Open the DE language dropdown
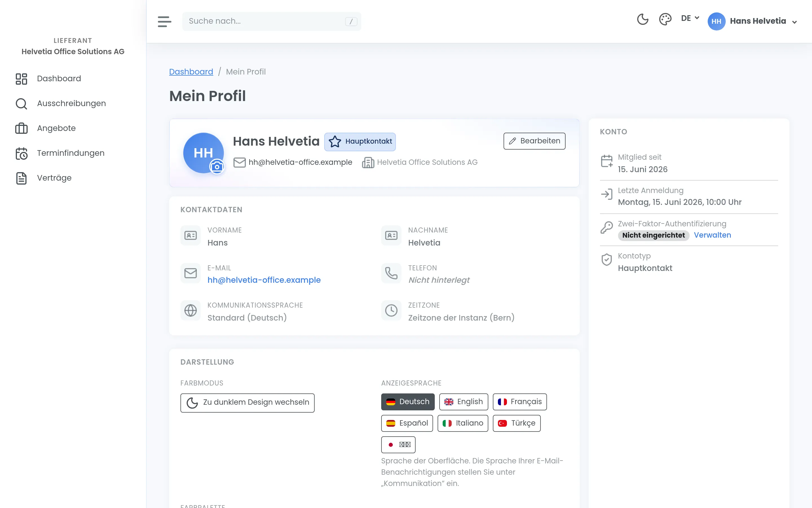This screenshot has width=812, height=508. pos(690,18)
